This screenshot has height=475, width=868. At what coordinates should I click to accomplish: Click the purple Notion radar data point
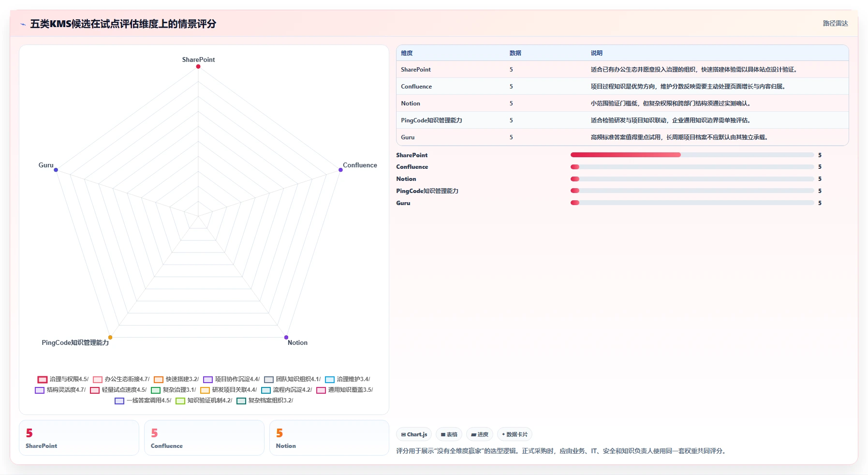[286, 337]
